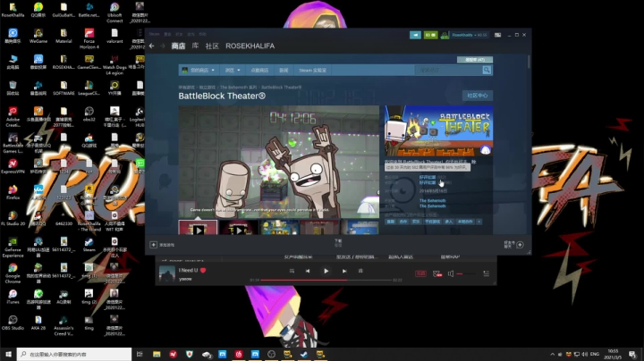The image size is (644, 361).
Task: Open GeForce Experience desktop shortcut
Action: pyautogui.click(x=13, y=248)
